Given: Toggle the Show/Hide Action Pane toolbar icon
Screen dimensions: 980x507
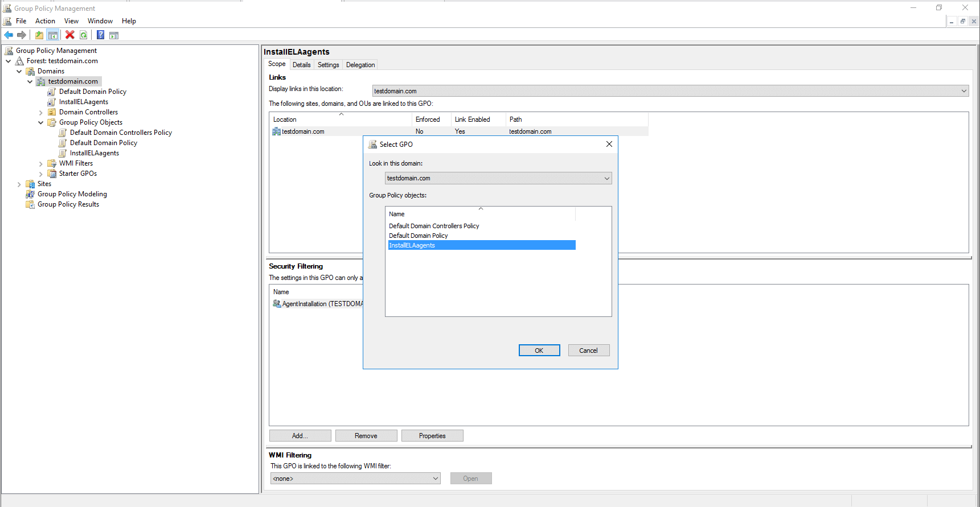Looking at the screenshot, I should point(114,35).
